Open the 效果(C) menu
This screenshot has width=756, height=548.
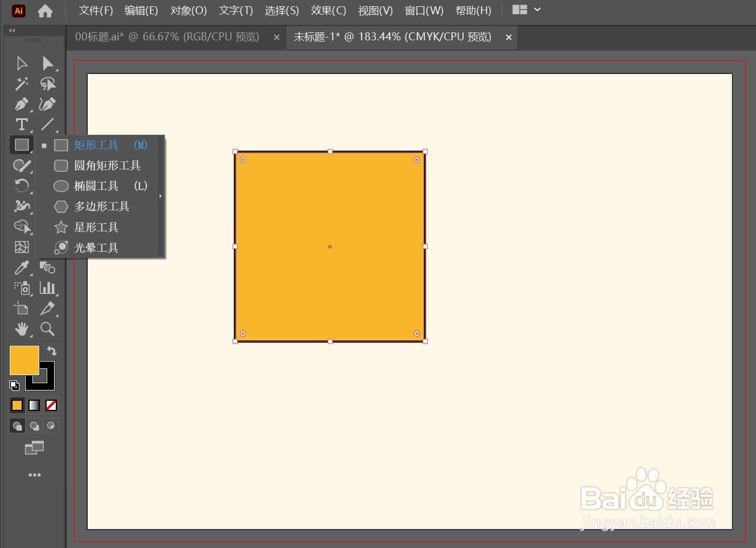point(328,10)
